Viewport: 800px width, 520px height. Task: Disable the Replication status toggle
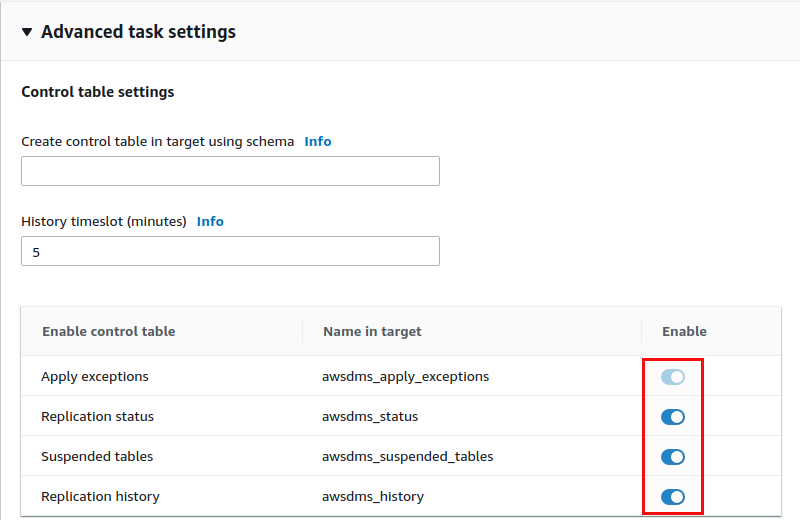pyautogui.click(x=672, y=417)
